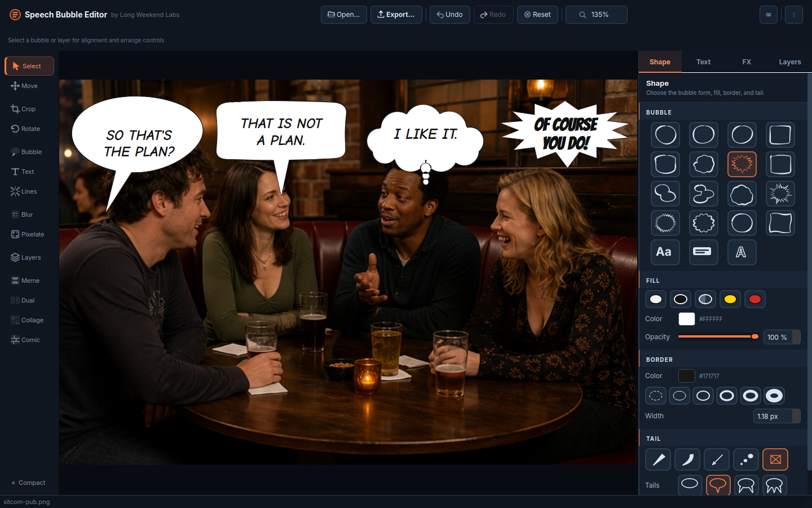Select the straight pointed tail style
Screen dimensions: 812x508
[658, 459]
